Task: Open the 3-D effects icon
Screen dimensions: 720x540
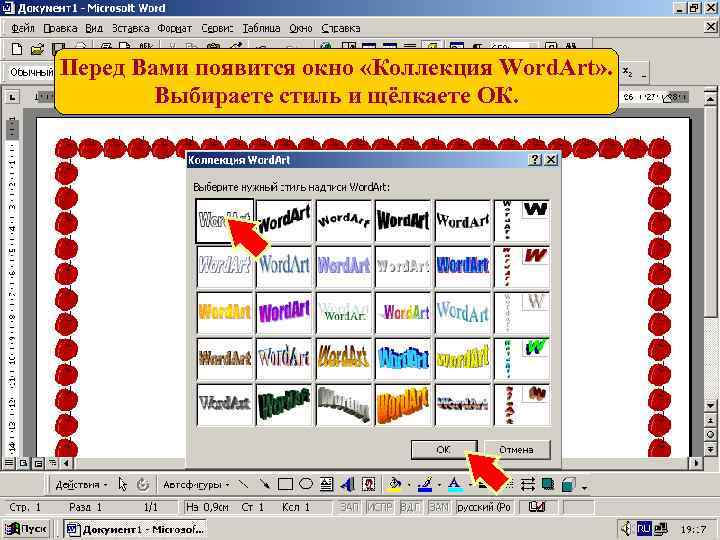Action: [x=568, y=484]
